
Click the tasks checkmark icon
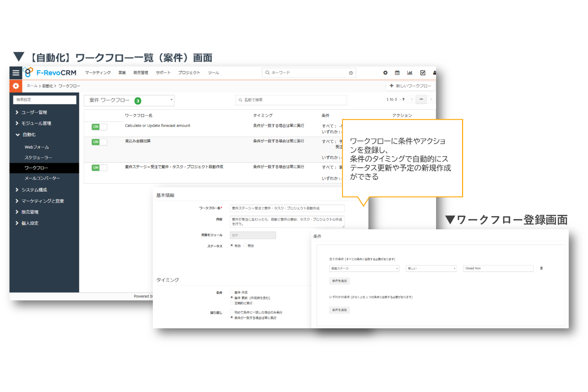(x=422, y=73)
